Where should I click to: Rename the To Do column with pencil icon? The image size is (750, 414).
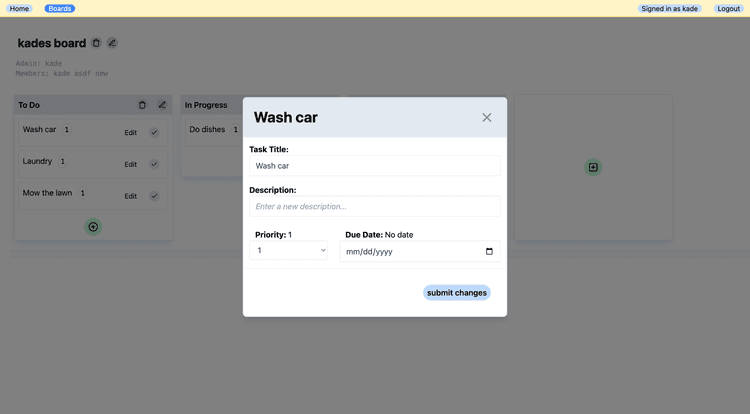[162, 105]
